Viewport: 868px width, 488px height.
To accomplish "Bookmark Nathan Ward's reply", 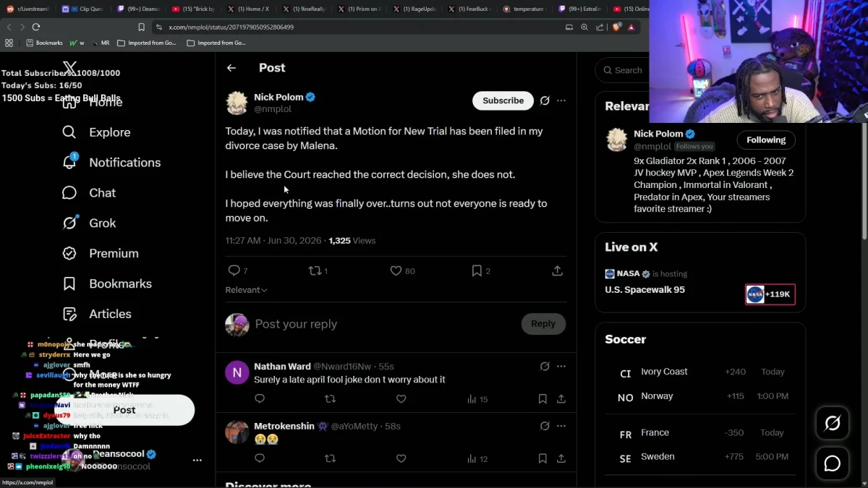I will coord(542,399).
